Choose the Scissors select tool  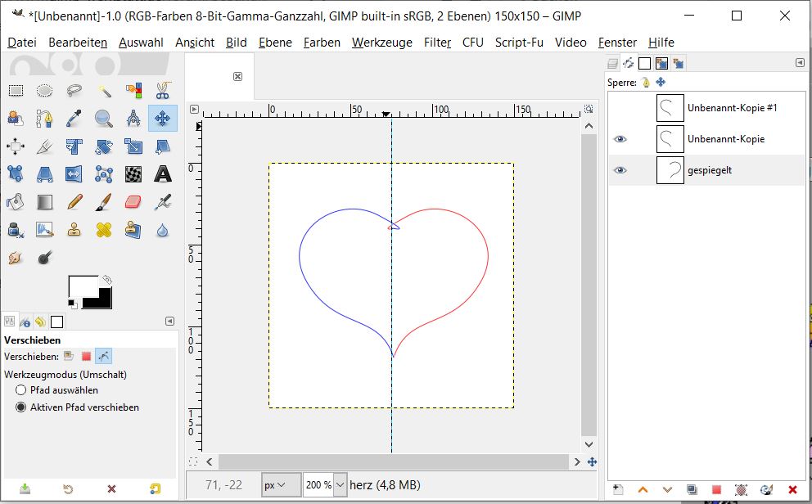pyautogui.click(x=163, y=90)
